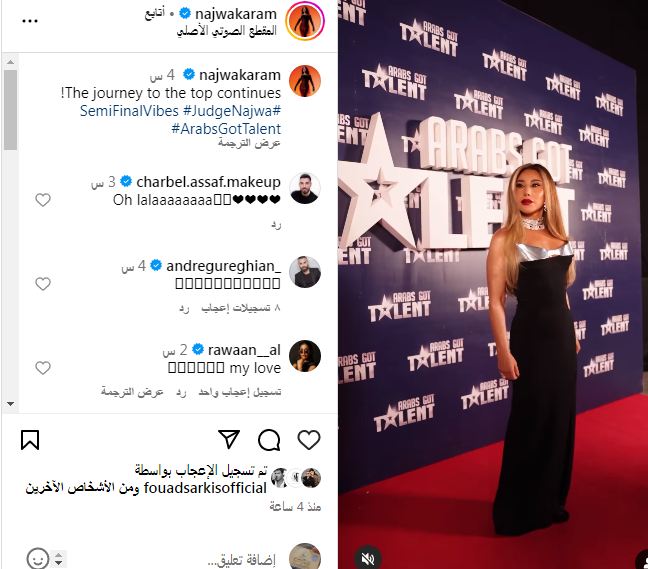Open najwakaram's story profile picture in header
The width and height of the screenshot is (648, 569).
[x=305, y=21]
